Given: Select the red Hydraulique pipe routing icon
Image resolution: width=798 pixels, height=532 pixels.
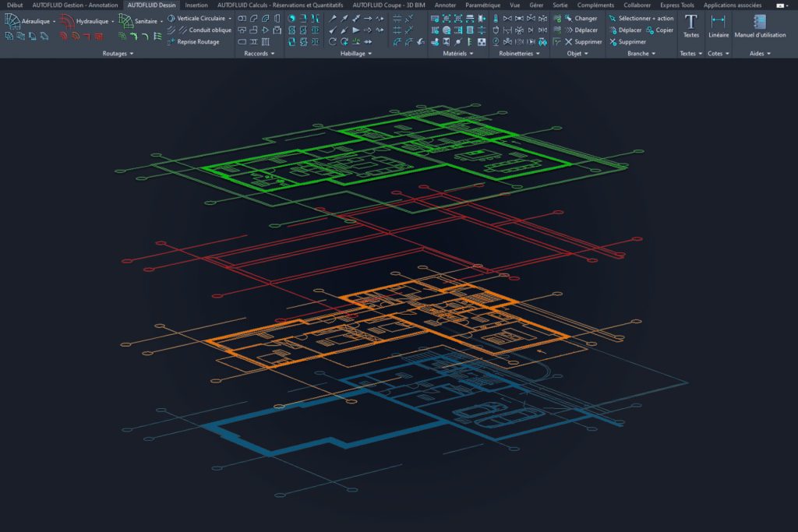Looking at the screenshot, I should click(68, 20).
